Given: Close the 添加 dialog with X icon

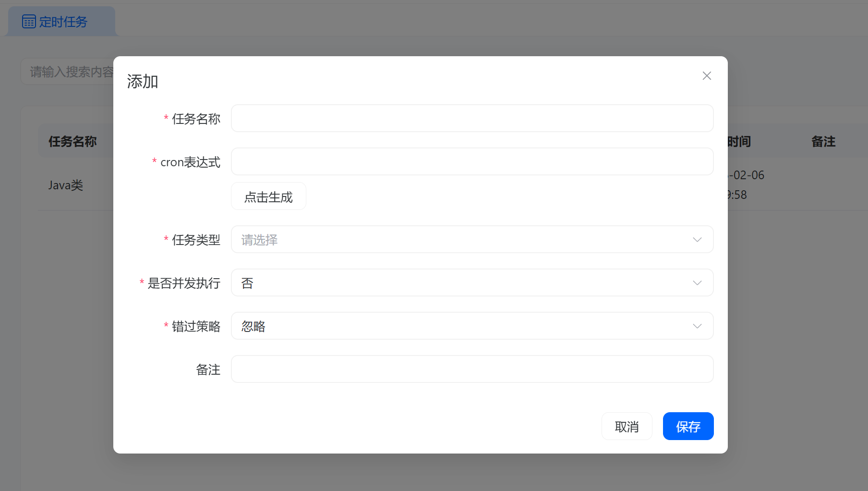Looking at the screenshot, I should pos(707,76).
